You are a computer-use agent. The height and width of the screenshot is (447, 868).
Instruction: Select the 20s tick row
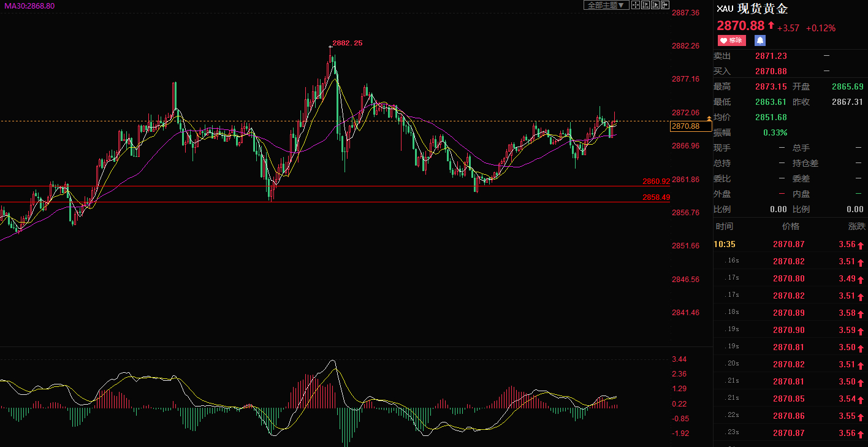click(790, 364)
